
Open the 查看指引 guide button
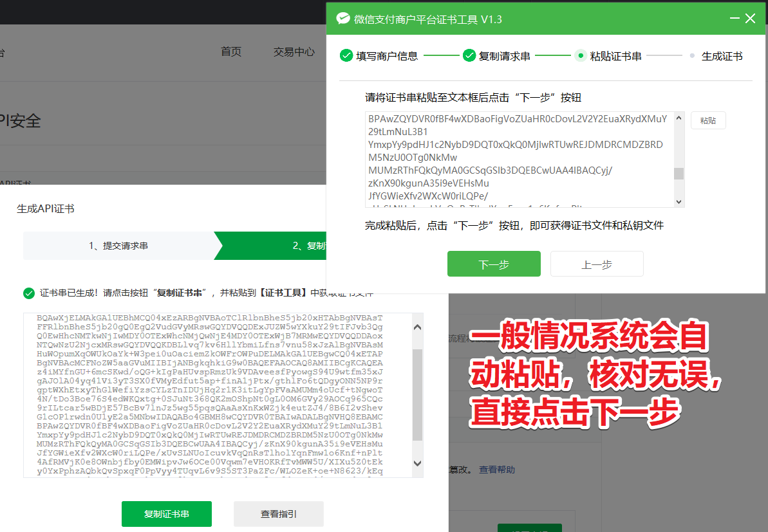pyautogui.click(x=278, y=514)
